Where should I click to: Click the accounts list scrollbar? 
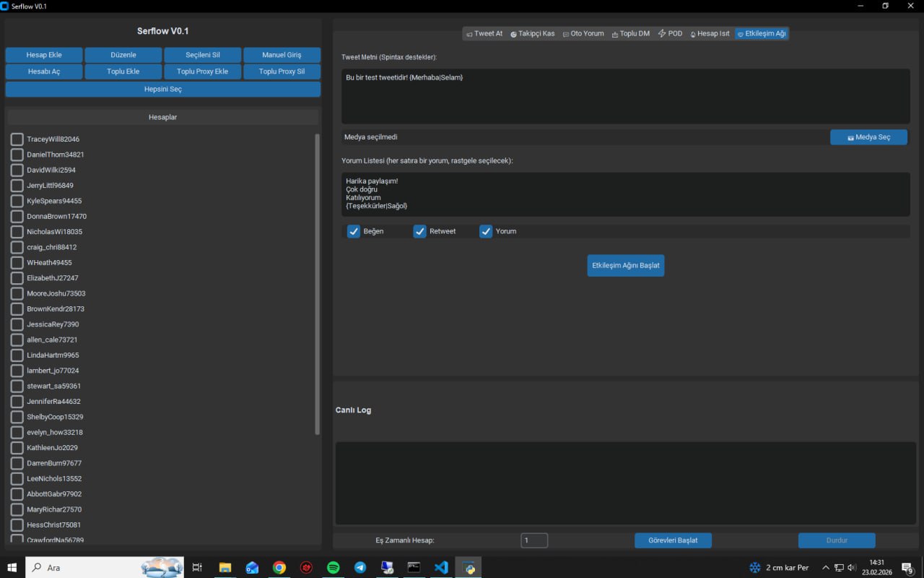[x=318, y=284]
